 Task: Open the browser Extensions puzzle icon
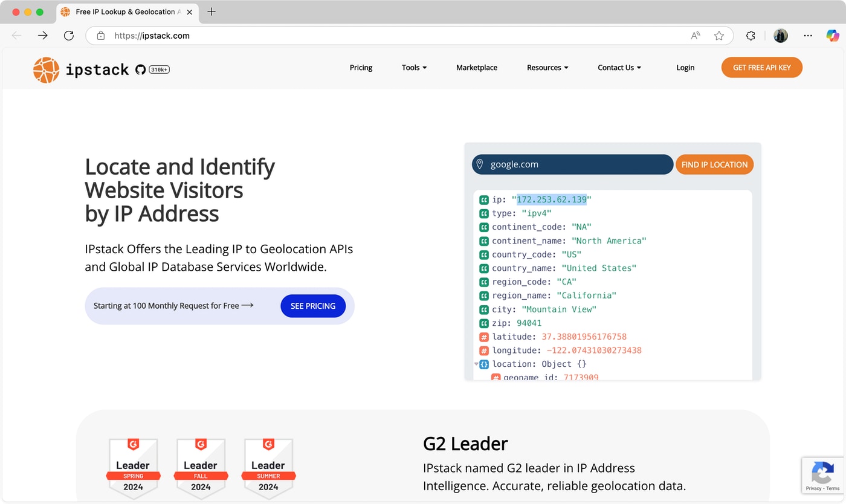(x=751, y=36)
